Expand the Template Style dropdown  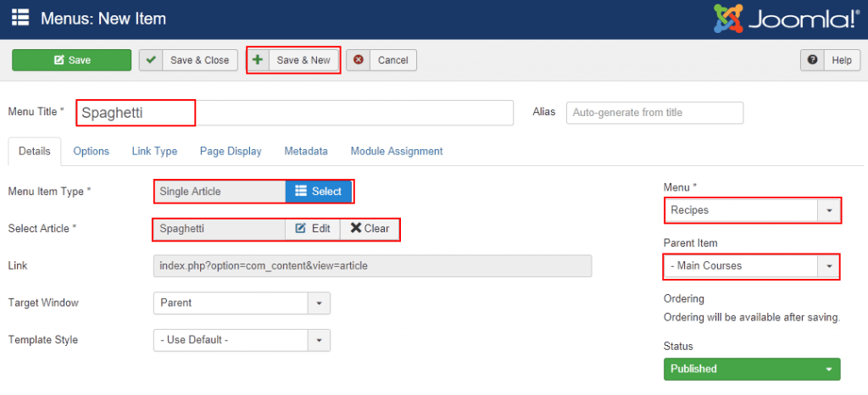[x=242, y=340]
